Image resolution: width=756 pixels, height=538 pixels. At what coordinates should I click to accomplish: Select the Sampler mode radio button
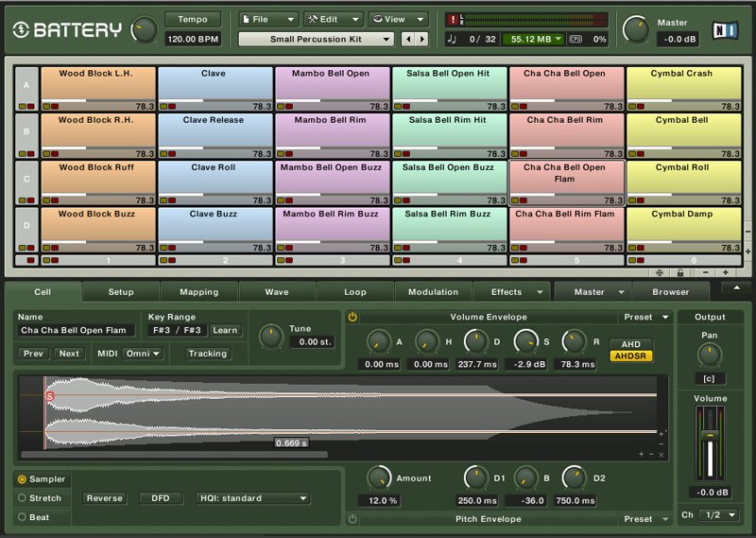pyautogui.click(x=23, y=479)
